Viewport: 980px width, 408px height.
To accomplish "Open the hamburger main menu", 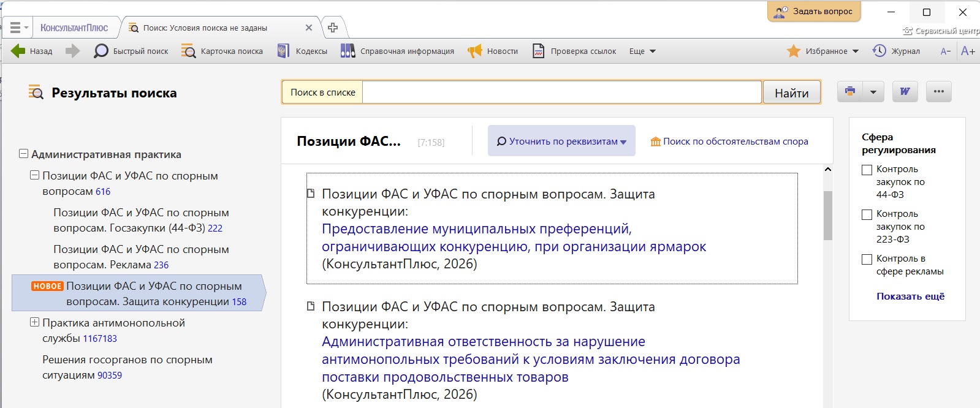I will [x=15, y=28].
